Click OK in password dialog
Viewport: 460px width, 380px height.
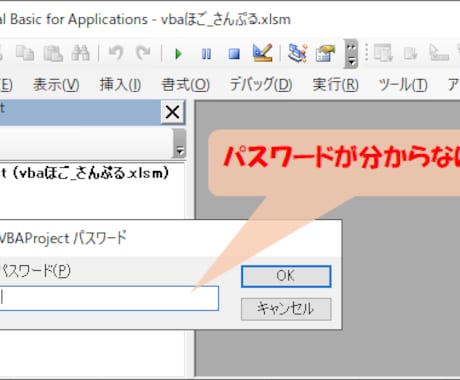tap(286, 276)
